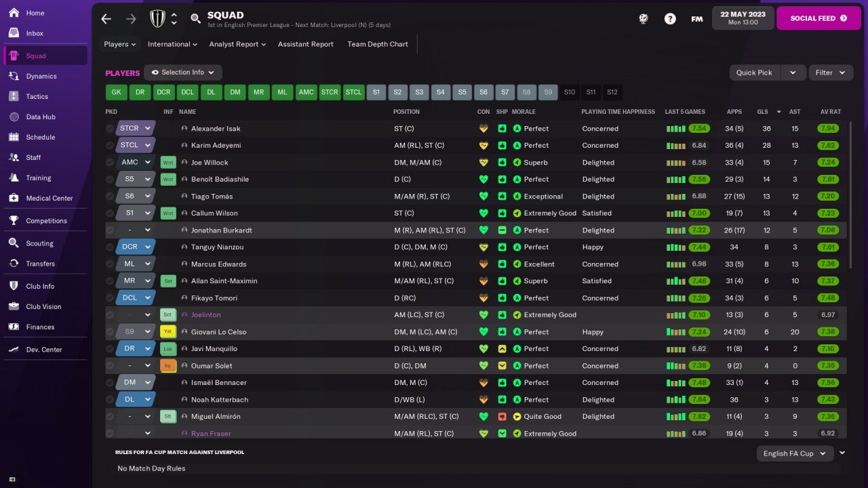Image resolution: width=868 pixels, height=488 pixels.
Task: Toggle pick checkbox for Tiago Tomás
Action: click(110, 196)
